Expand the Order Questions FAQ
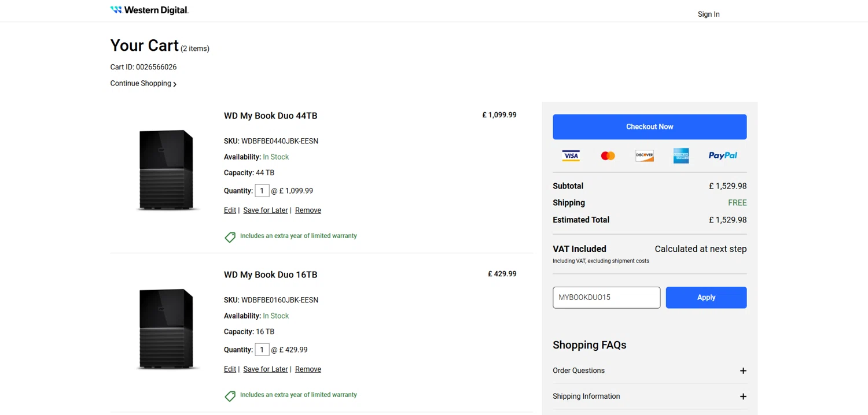Screen dimensions: 868x415 (649, 370)
